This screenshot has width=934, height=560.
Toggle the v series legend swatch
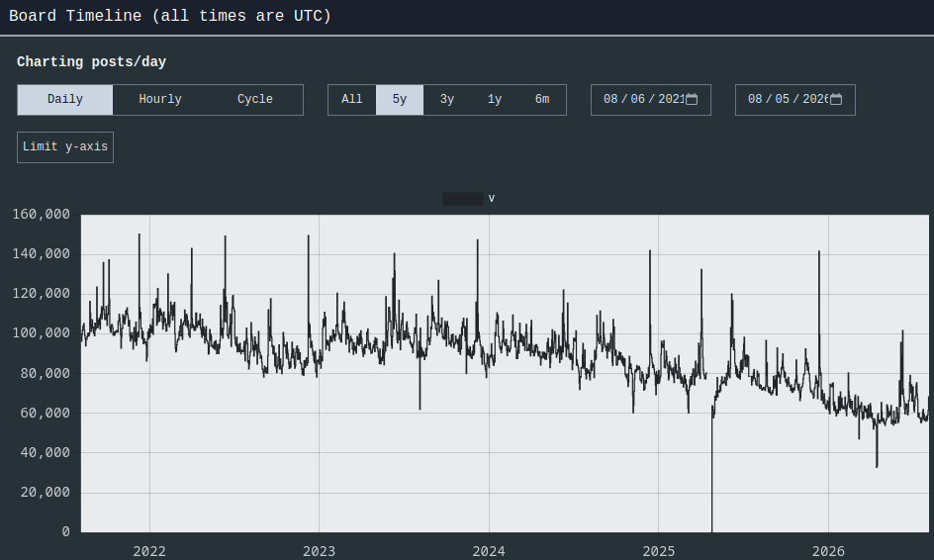tap(463, 199)
